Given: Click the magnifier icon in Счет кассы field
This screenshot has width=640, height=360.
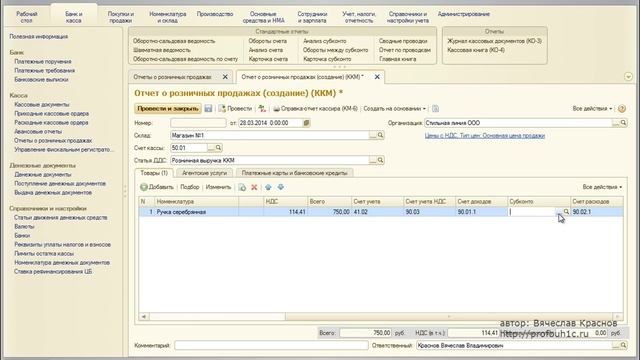Looking at the screenshot, I should pos(218,148).
